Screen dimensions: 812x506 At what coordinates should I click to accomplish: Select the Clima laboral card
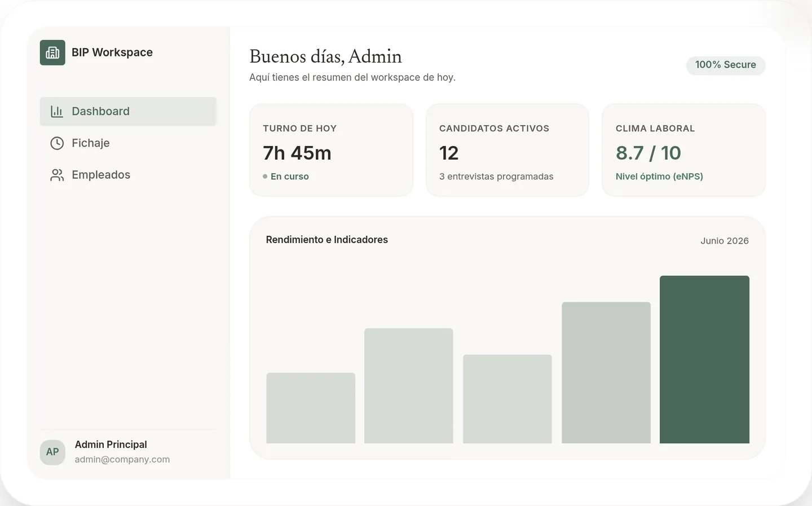683,150
